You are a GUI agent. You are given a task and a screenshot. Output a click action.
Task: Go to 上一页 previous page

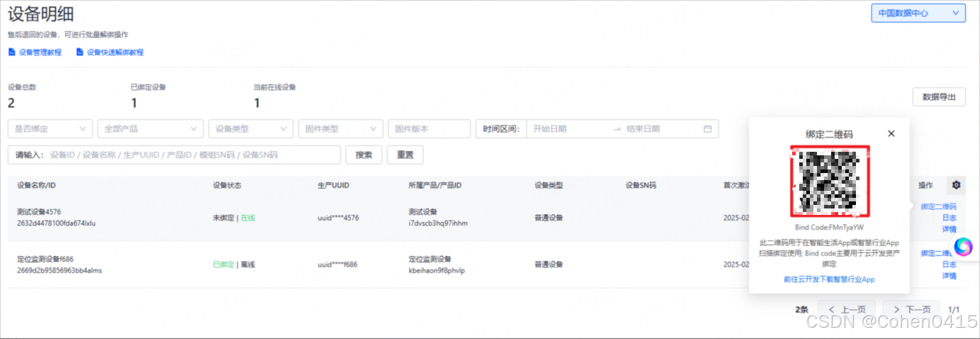pos(846,309)
